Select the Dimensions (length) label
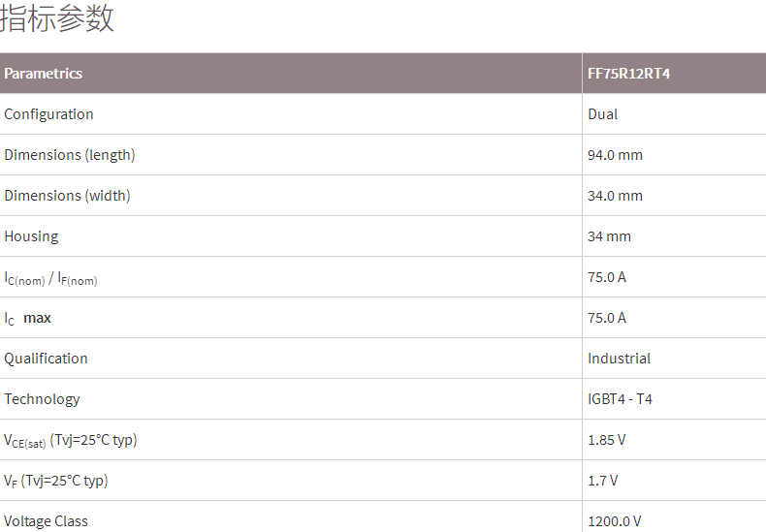Screen dimensions: 766x532 pyautogui.click(x=70, y=155)
